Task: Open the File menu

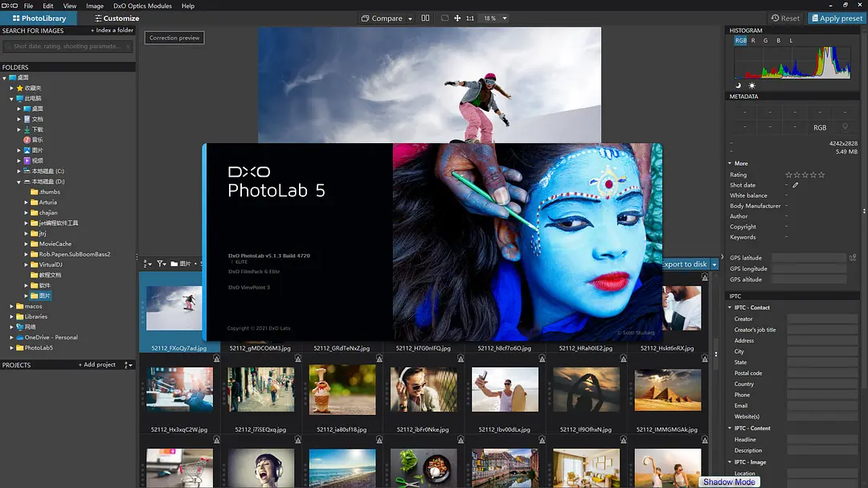Action: [x=28, y=6]
